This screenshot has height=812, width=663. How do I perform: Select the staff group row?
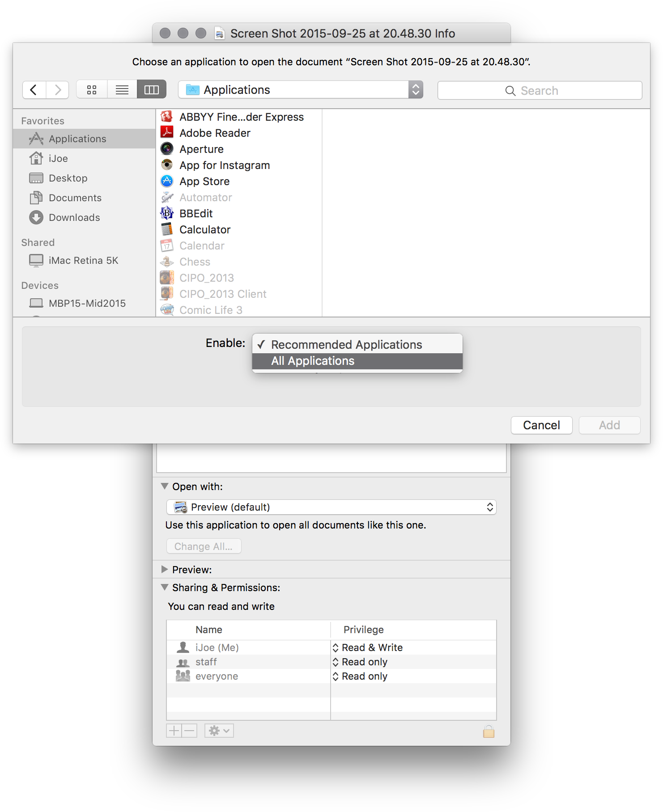pos(331,662)
